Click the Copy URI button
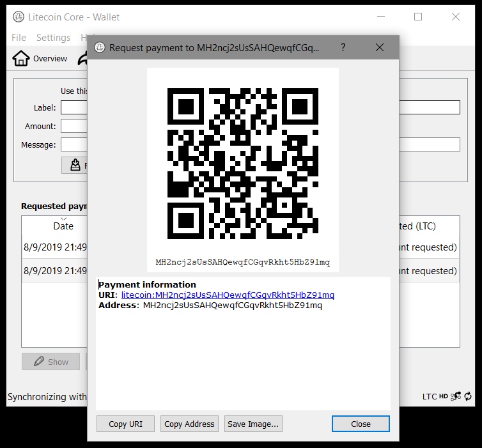Viewport: 482px width, 448px height. [125, 424]
